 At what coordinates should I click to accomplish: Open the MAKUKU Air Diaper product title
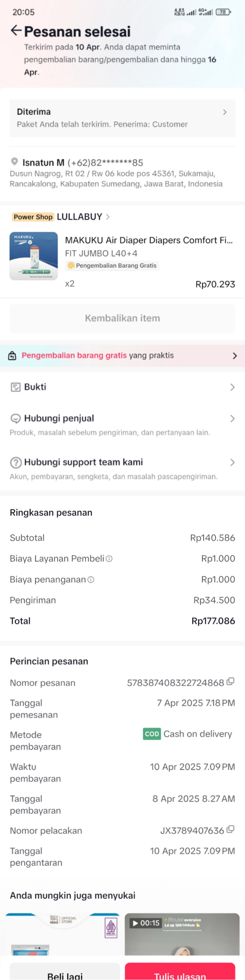pyautogui.click(x=149, y=240)
